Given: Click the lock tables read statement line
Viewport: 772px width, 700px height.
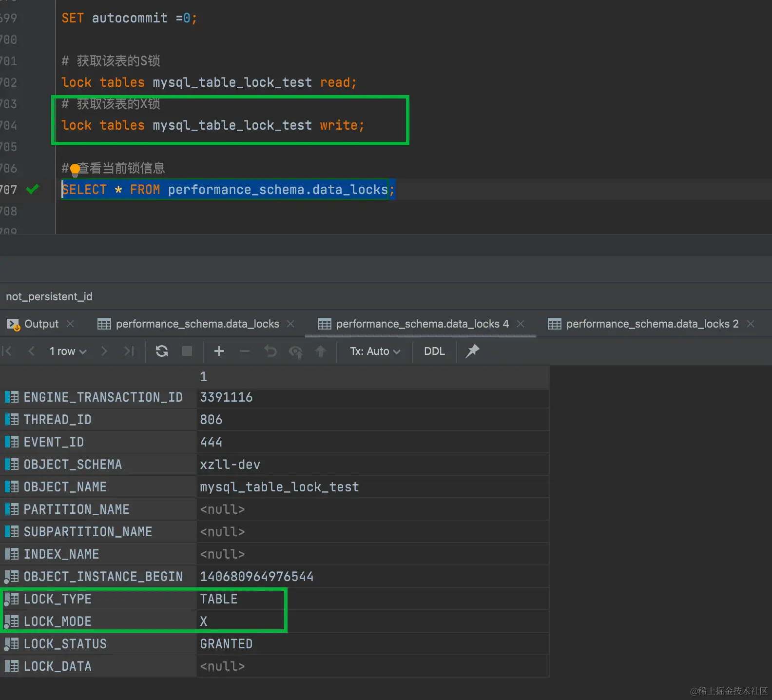Looking at the screenshot, I should 209,82.
